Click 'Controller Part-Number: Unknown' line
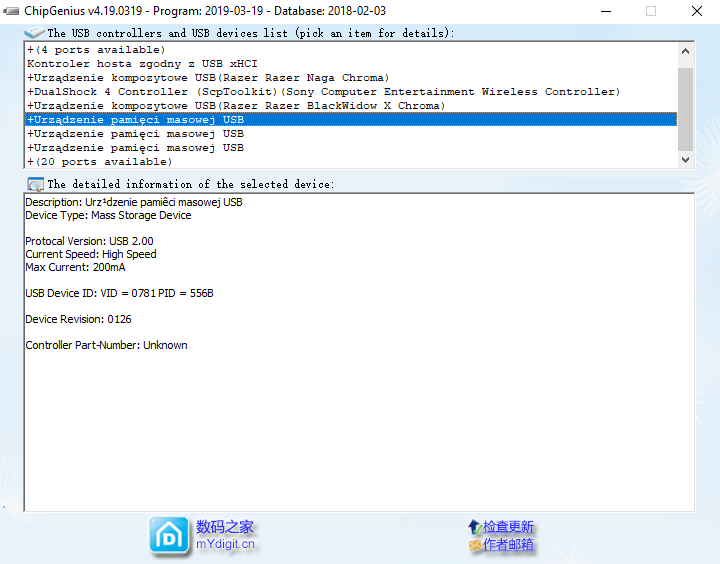 pyautogui.click(x=106, y=345)
